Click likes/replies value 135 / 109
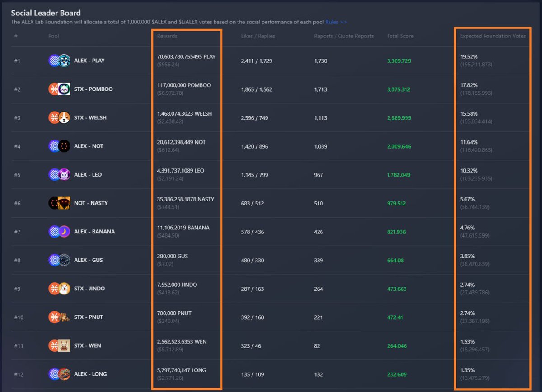The height and width of the screenshot is (392, 542). click(x=252, y=373)
